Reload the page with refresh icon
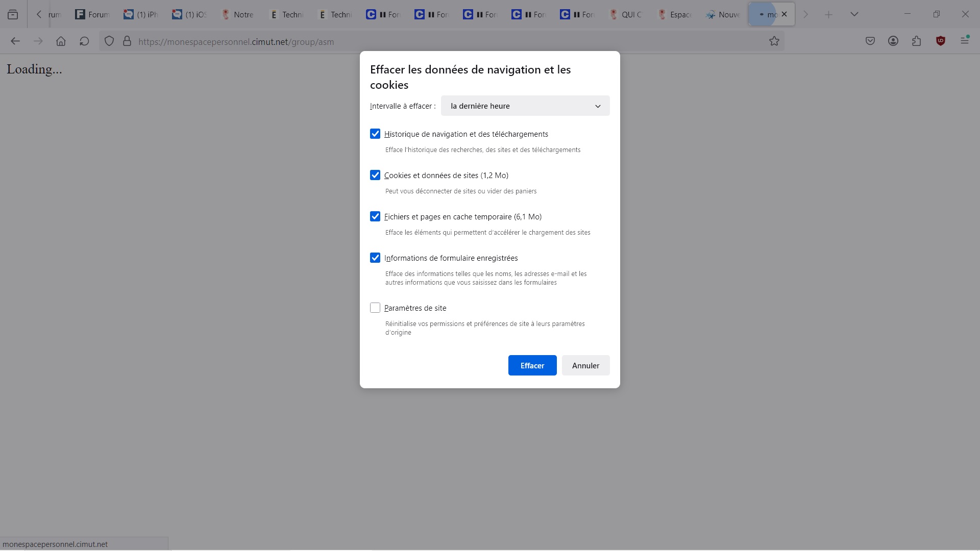The height and width of the screenshot is (551, 980). click(x=84, y=41)
